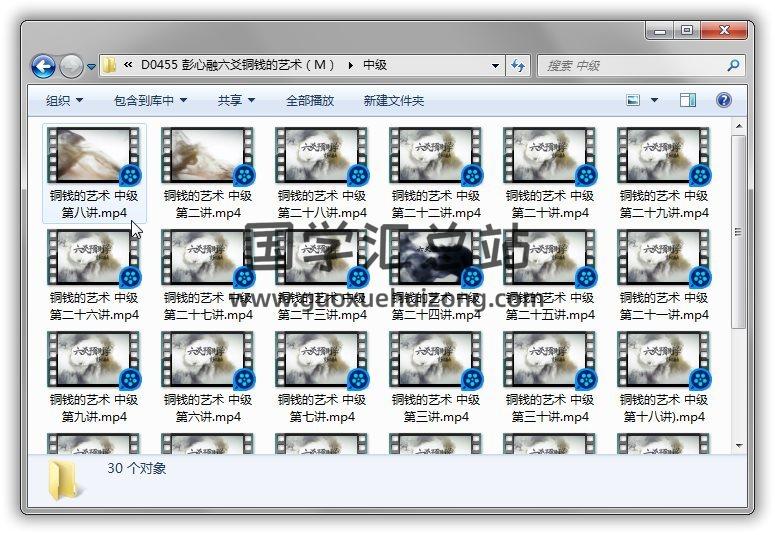Open the 共享 menu
The image size is (775, 535).
(236, 101)
